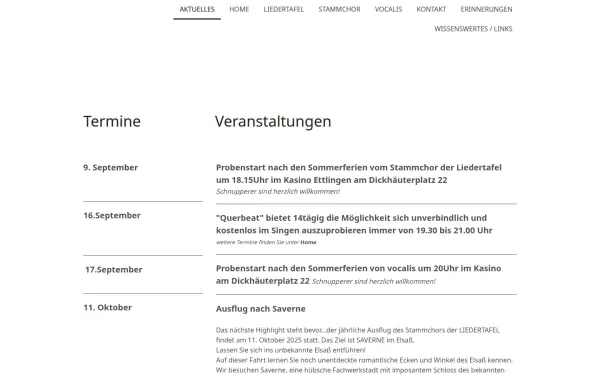Click the Probenstart von vocalis entry
This screenshot has height=375, width=600.
[x=359, y=274]
